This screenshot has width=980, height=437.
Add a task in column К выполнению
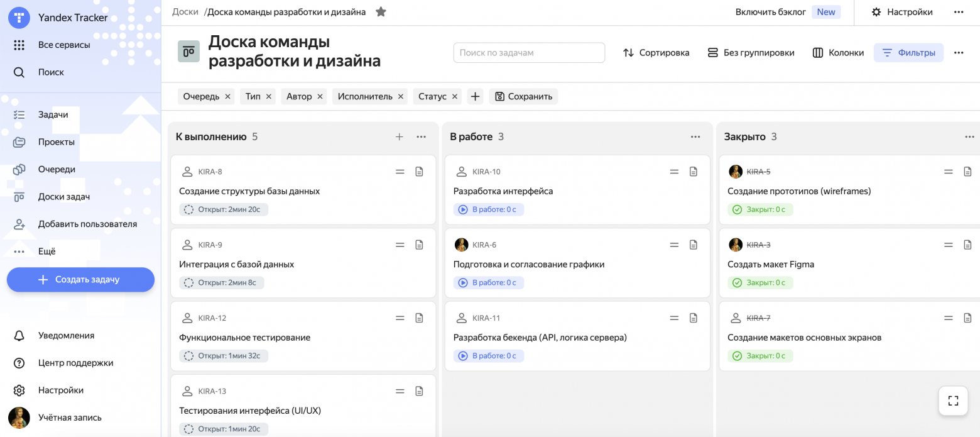pos(399,136)
